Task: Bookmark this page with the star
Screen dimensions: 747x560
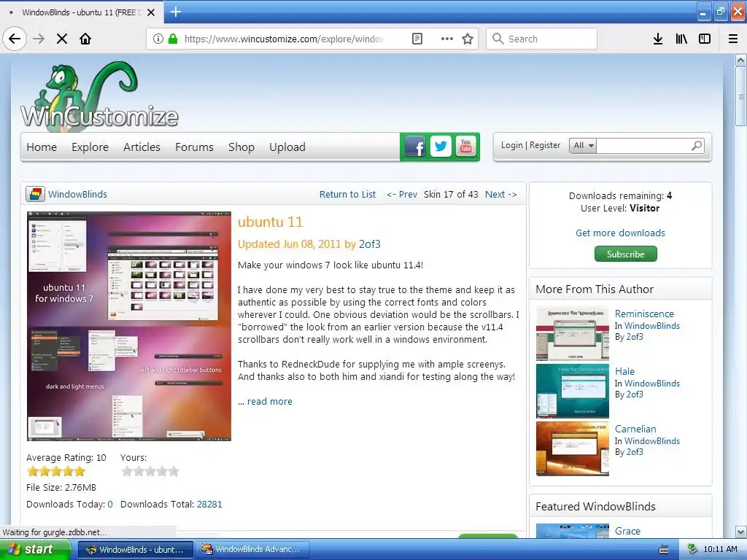Action: pos(468,39)
